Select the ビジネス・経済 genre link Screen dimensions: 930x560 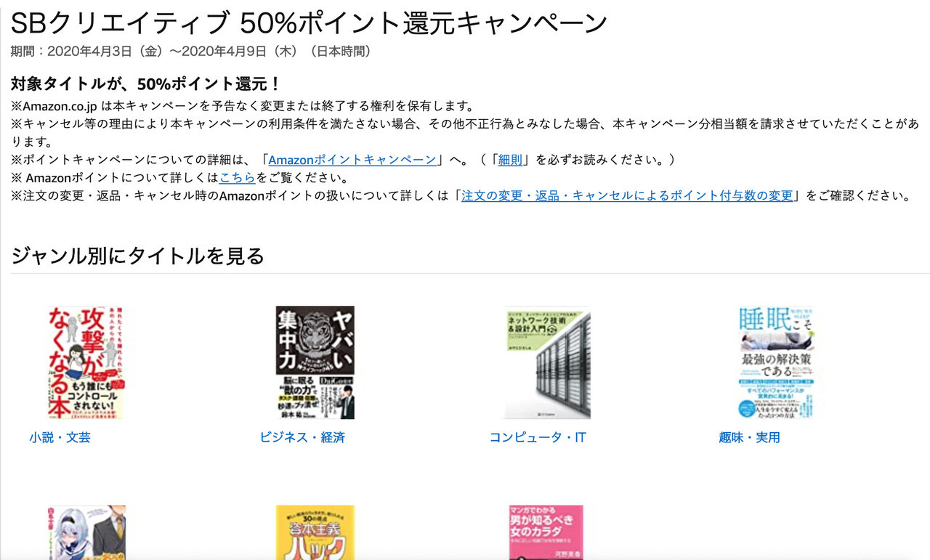(x=302, y=437)
